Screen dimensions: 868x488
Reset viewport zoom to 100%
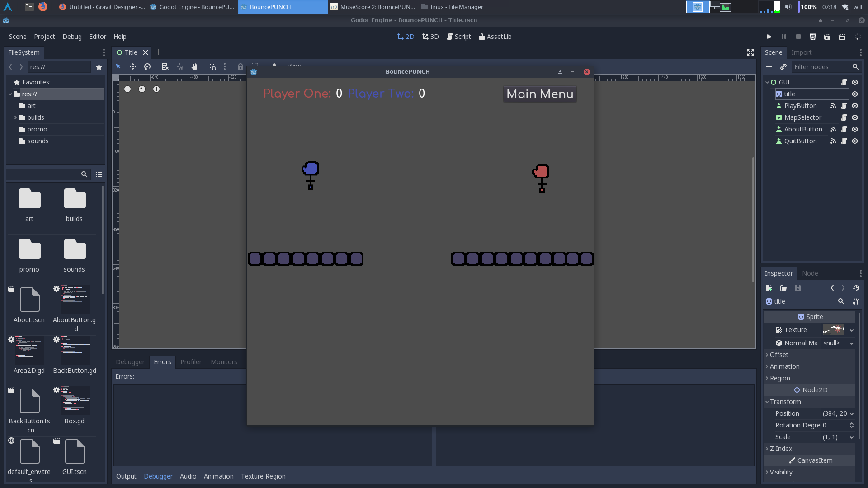coord(142,89)
